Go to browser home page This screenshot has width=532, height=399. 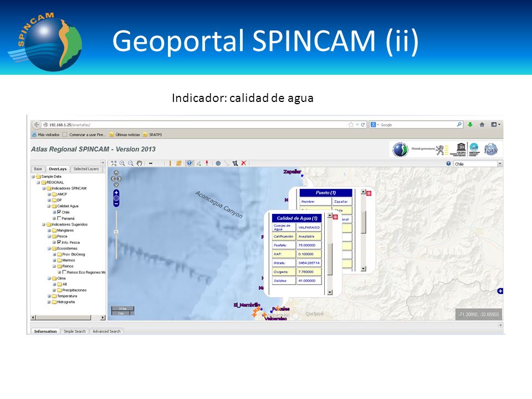coord(482,125)
